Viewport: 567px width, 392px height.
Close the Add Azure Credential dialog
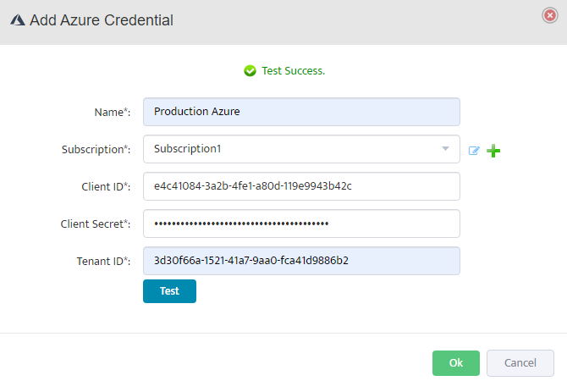tap(549, 14)
